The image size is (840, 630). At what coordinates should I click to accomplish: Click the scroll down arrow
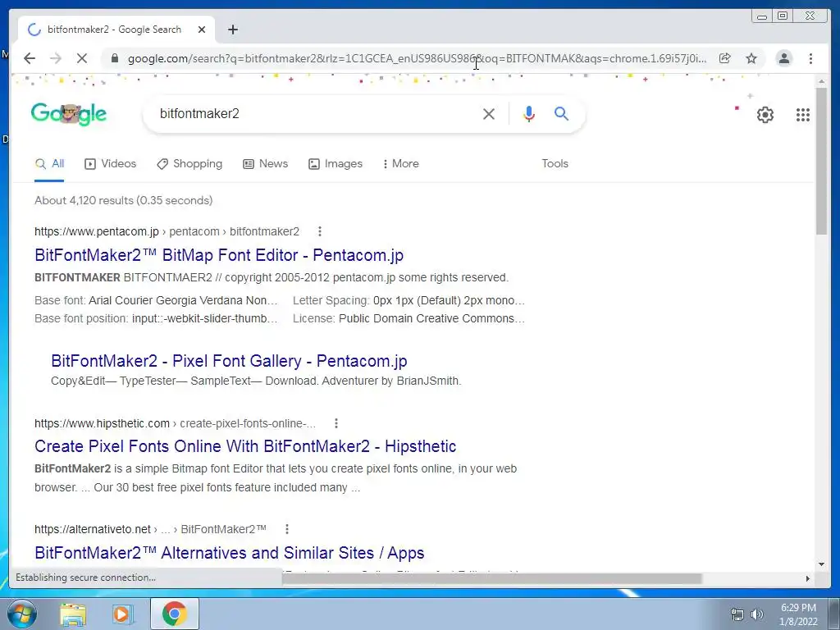[x=821, y=564]
